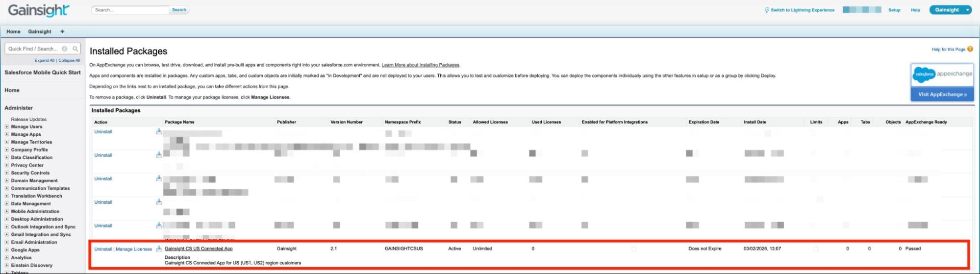Click the Salesforce AppExchange logo

coord(942,75)
